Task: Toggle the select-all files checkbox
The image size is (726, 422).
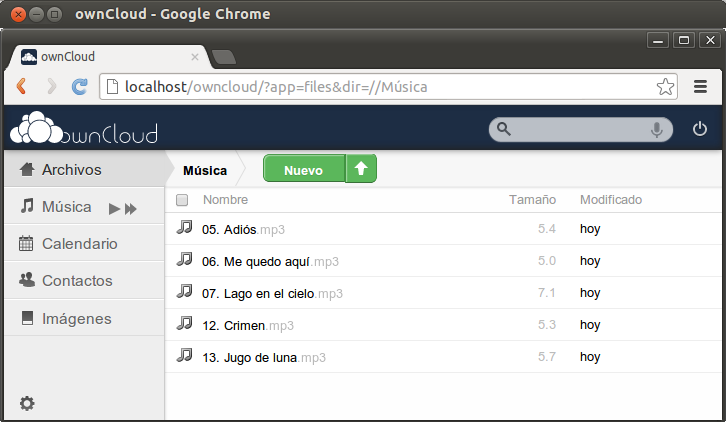Action: pos(182,200)
